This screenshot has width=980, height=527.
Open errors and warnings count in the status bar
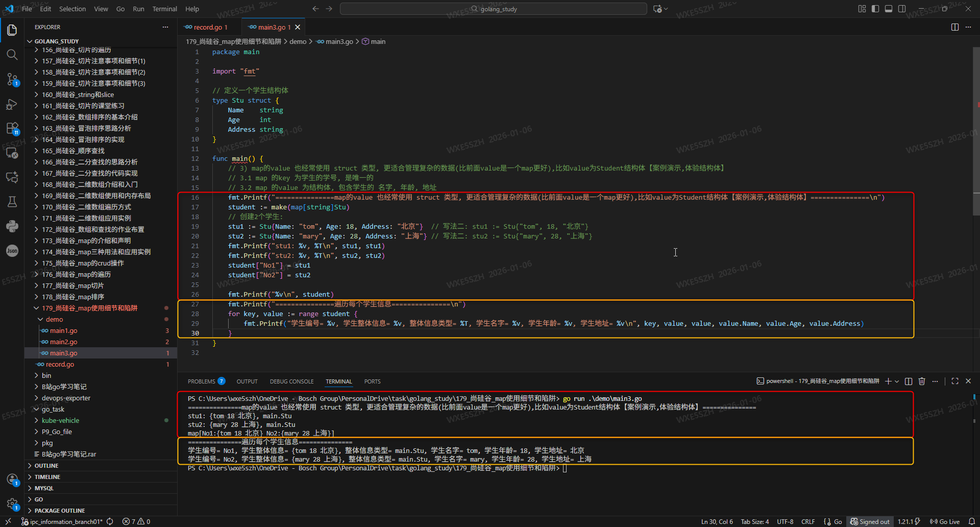click(x=136, y=522)
